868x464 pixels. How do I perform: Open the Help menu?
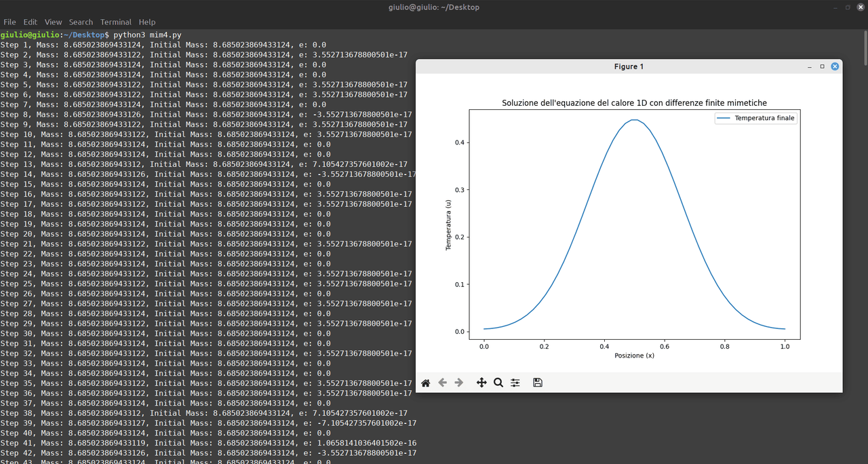click(146, 22)
